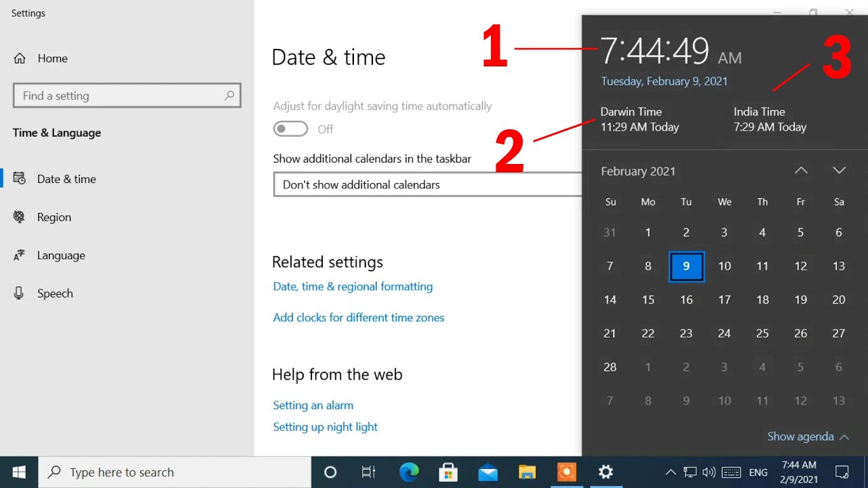The height and width of the screenshot is (488, 868).
Task: Select February 28 in the calendar
Action: click(x=610, y=367)
